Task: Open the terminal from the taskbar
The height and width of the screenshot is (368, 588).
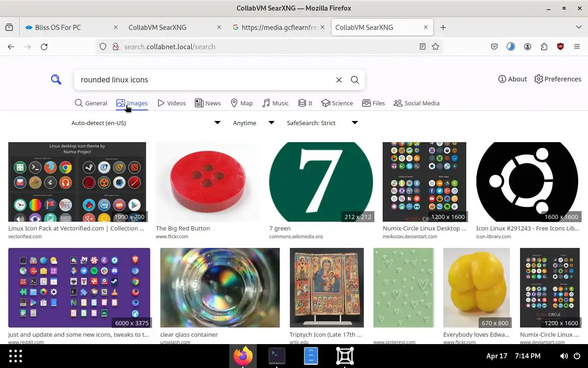Action: tap(277, 356)
